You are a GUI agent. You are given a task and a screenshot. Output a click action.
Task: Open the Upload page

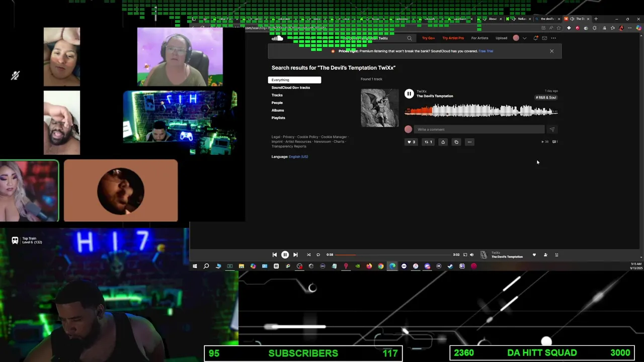[x=501, y=38]
